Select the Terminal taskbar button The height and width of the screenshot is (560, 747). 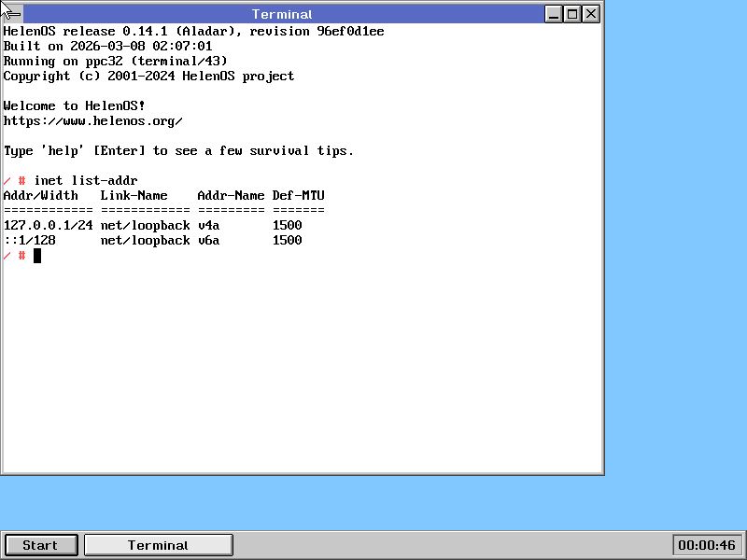pyautogui.click(x=158, y=545)
